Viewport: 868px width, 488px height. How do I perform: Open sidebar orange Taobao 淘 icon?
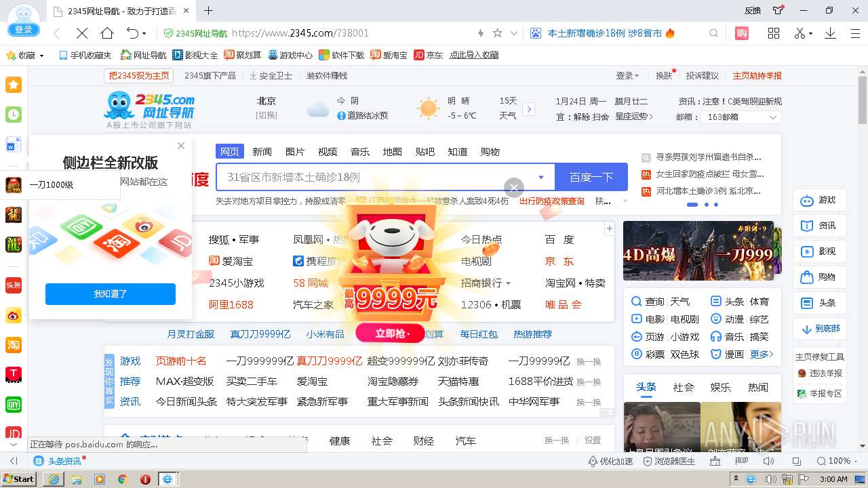(14, 345)
